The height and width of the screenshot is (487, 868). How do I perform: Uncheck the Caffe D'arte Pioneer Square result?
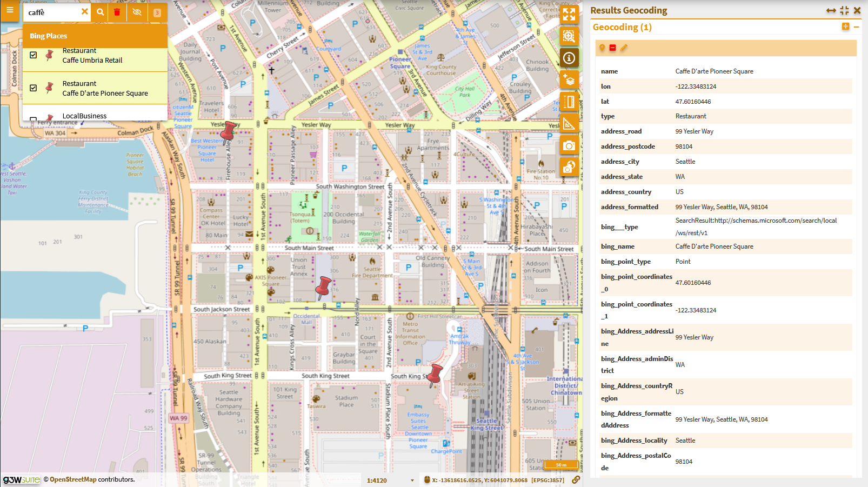click(34, 88)
